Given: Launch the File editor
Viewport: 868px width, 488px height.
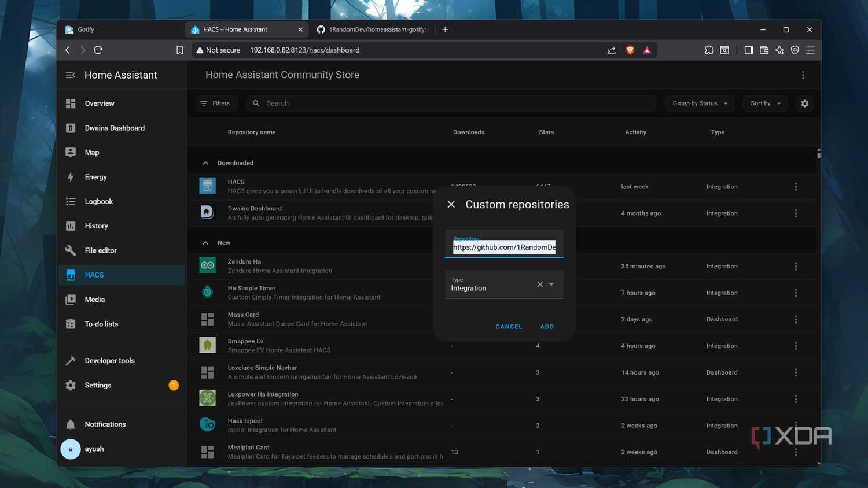Looking at the screenshot, I should click(122, 250).
